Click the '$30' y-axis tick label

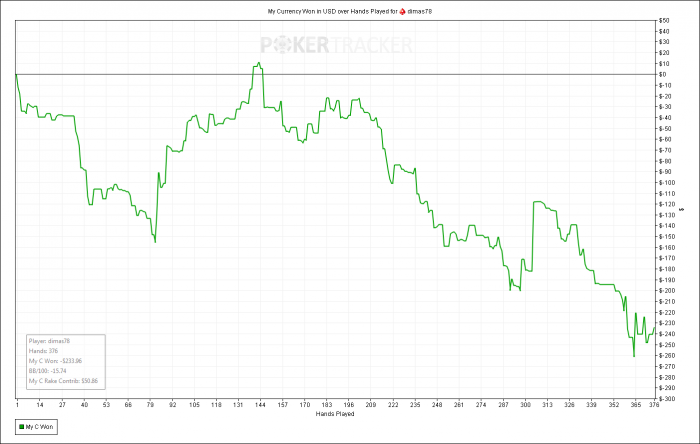tap(664, 42)
